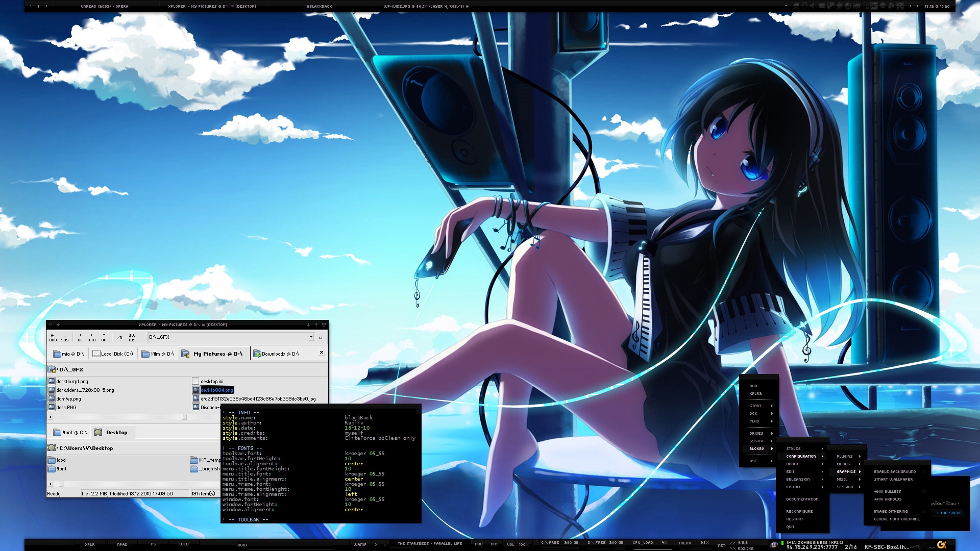
Task: Click Restart in Blackbox menu
Action: click(x=803, y=519)
